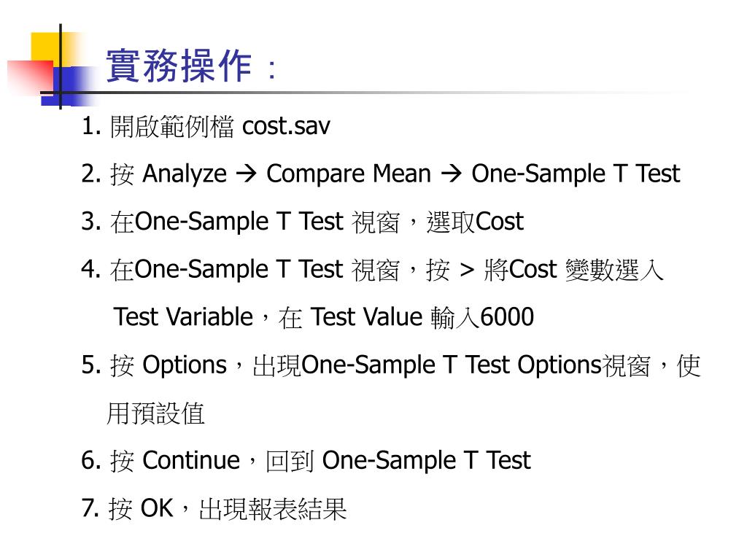
Task: Click the first arrow after Analyze
Action: (x=247, y=174)
